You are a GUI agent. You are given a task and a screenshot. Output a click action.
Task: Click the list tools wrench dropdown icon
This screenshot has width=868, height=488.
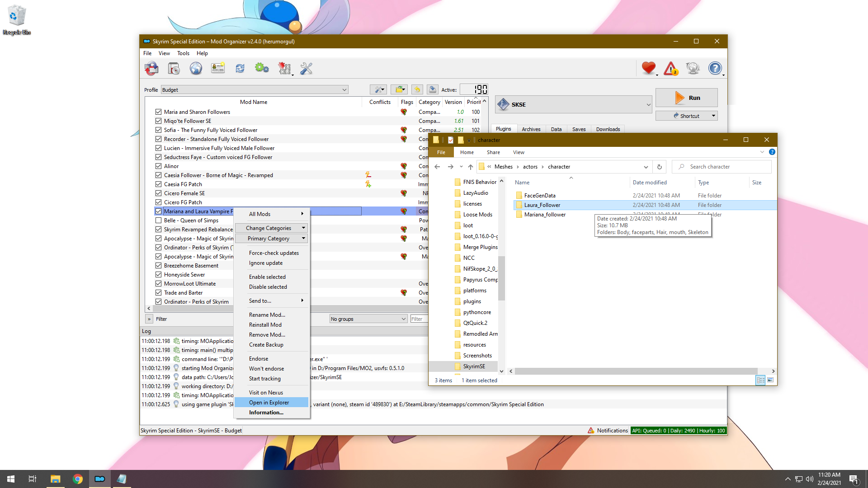click(x=378, y=89)
